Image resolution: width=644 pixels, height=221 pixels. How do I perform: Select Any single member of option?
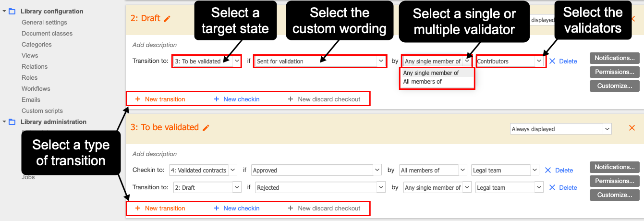[x=431, y=73]
